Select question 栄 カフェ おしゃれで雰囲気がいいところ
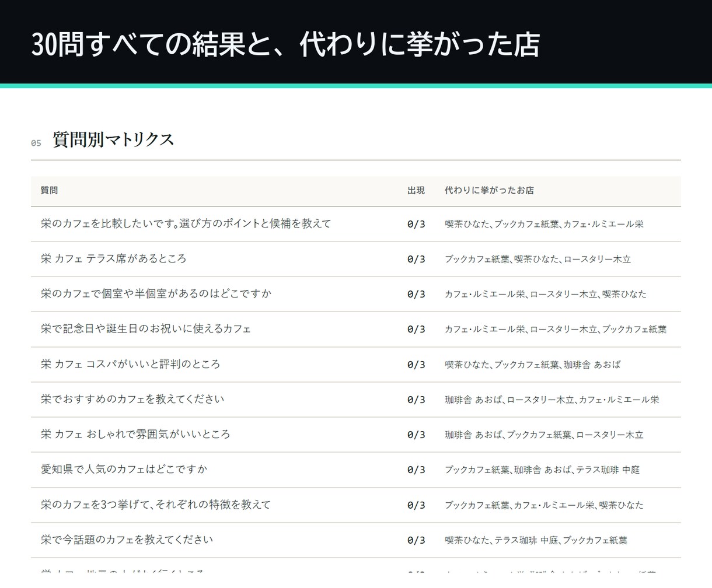Viewport: 712px width, 588px height. [135, 434]
